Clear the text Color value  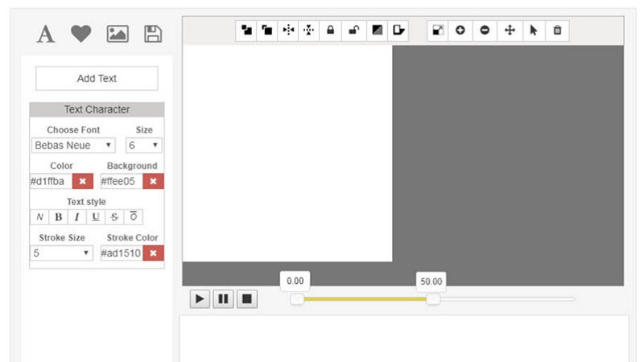point(83,181)
